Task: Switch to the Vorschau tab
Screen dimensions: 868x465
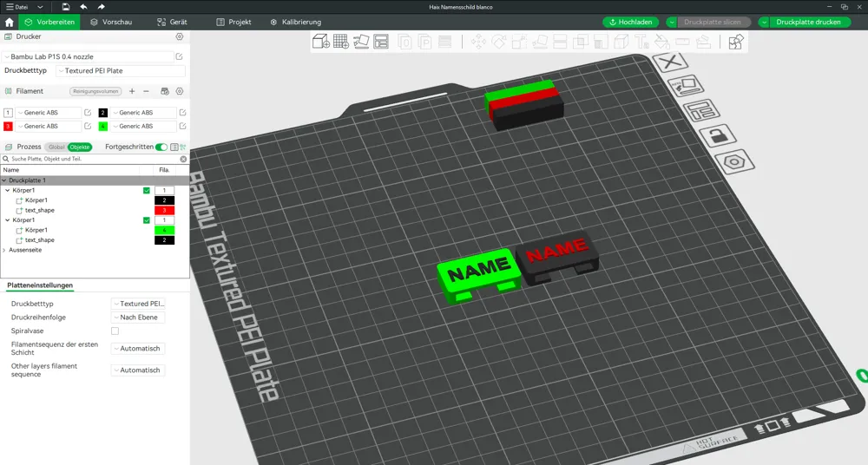Action: tap(111, 23)
